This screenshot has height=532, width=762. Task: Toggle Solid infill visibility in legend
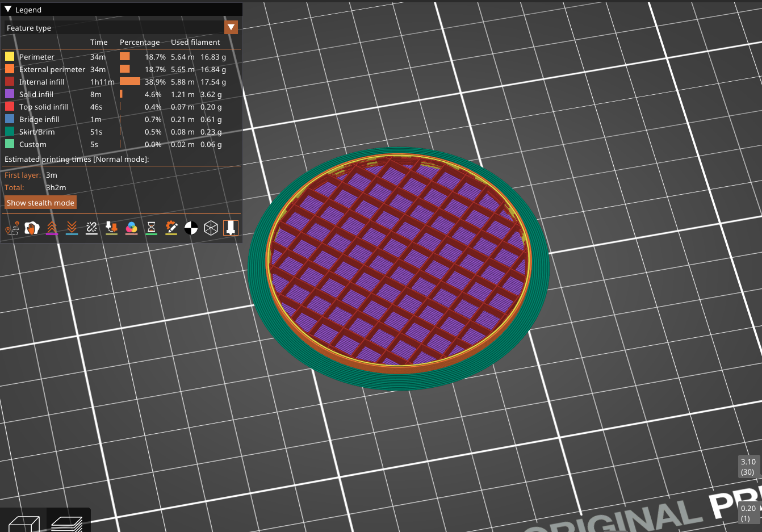[x=36, y=94]
